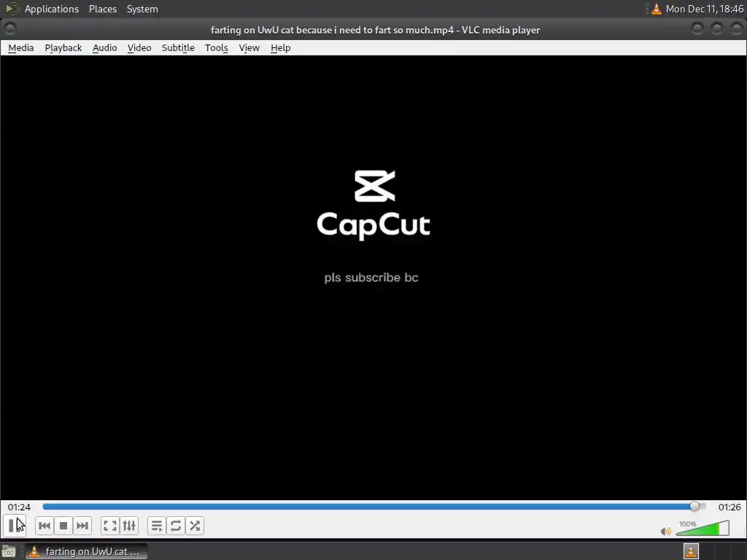
Task: Click VLC workspace icon at bottom right
Action: click(x=691, y=551)
